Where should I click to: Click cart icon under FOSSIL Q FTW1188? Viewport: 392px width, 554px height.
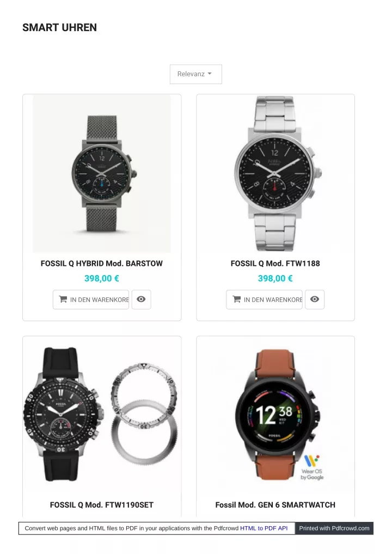coord(237,299)
